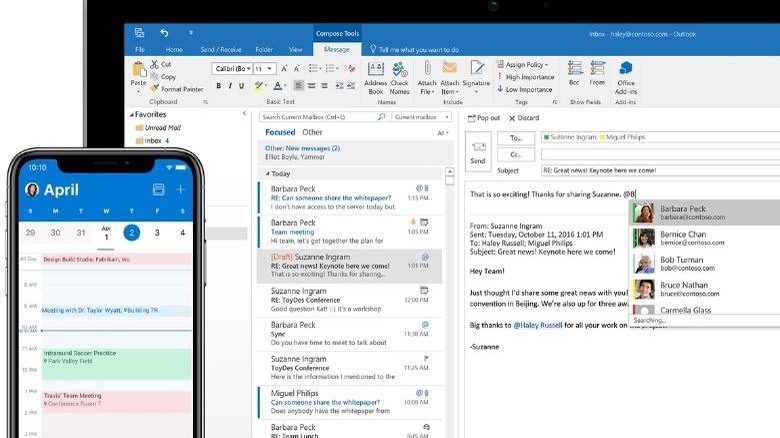Click the font color A button
The height and width of the screenshot is (438, 780).
tap(277, 86)
